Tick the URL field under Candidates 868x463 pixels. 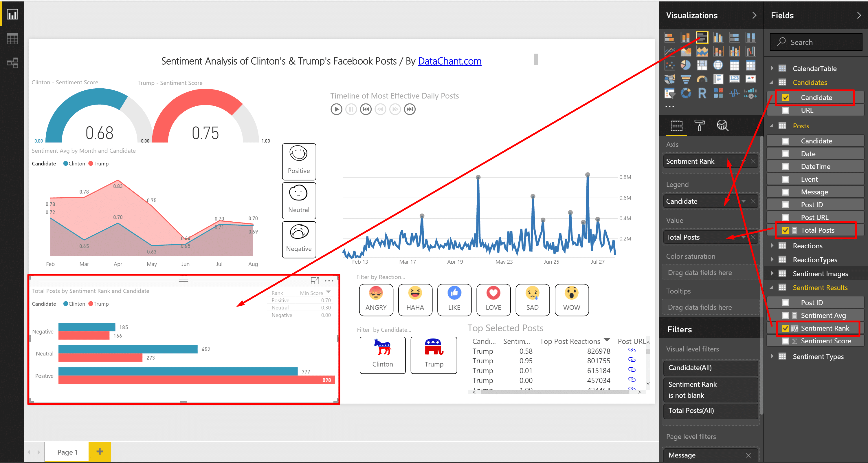(786, 110)
